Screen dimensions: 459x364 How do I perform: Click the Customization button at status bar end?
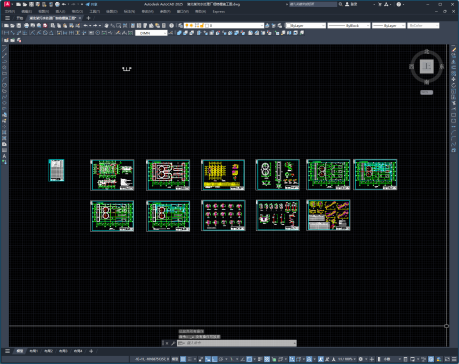pos(454,360)
